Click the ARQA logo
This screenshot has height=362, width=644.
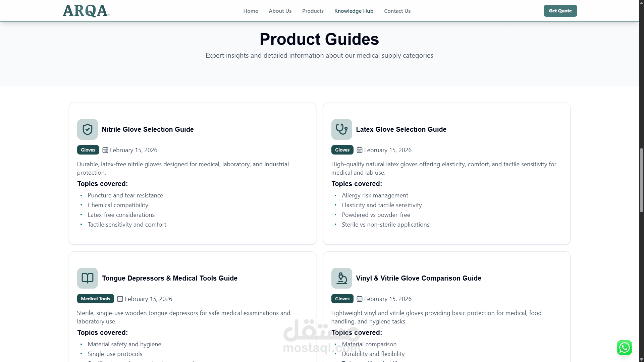(x=86, y=11)
